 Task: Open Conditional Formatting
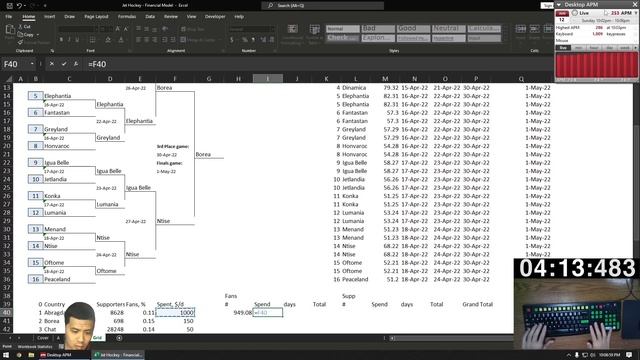(x=292, y=34)
